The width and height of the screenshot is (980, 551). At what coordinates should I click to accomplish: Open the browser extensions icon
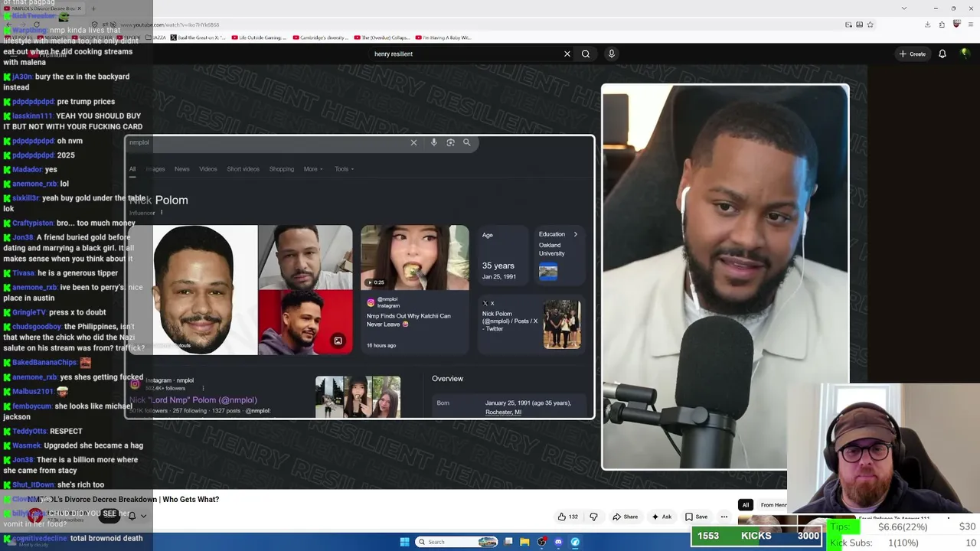[942, 24]
